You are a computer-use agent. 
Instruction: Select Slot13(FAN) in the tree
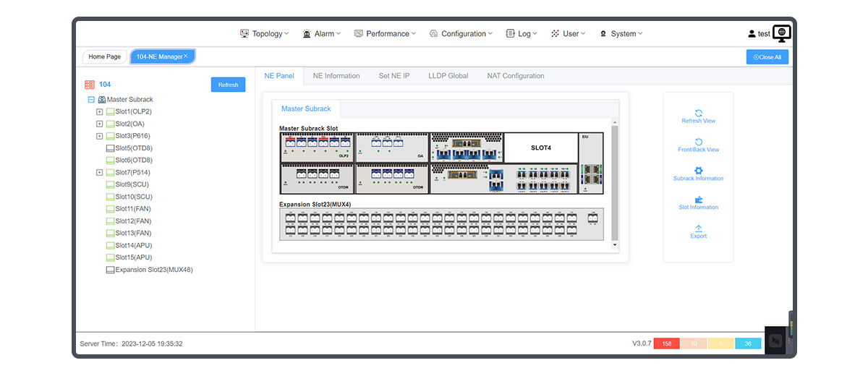click(x=134, y=234)
